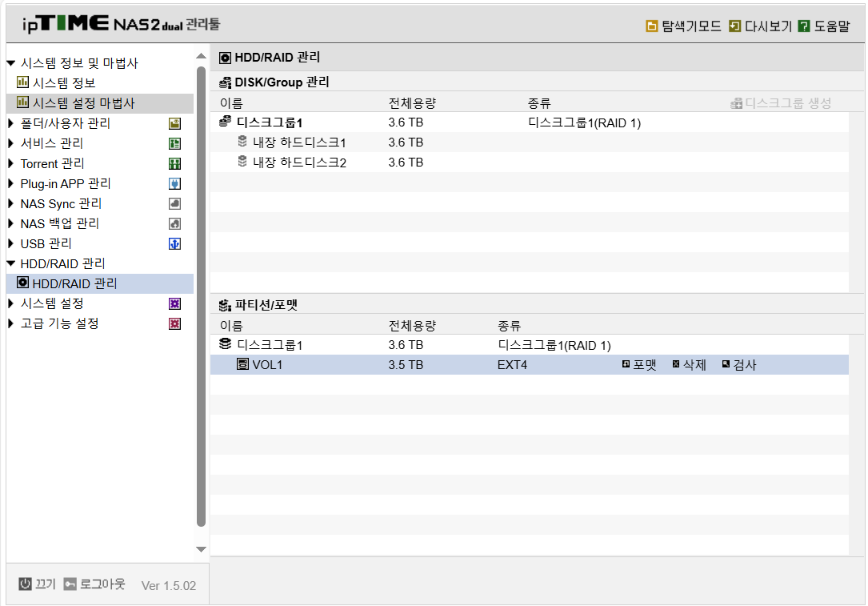This screenshot has width=868, height=606.
Task: Expand the 시스템 설정 menu arrow
Action: coord(10,303)
